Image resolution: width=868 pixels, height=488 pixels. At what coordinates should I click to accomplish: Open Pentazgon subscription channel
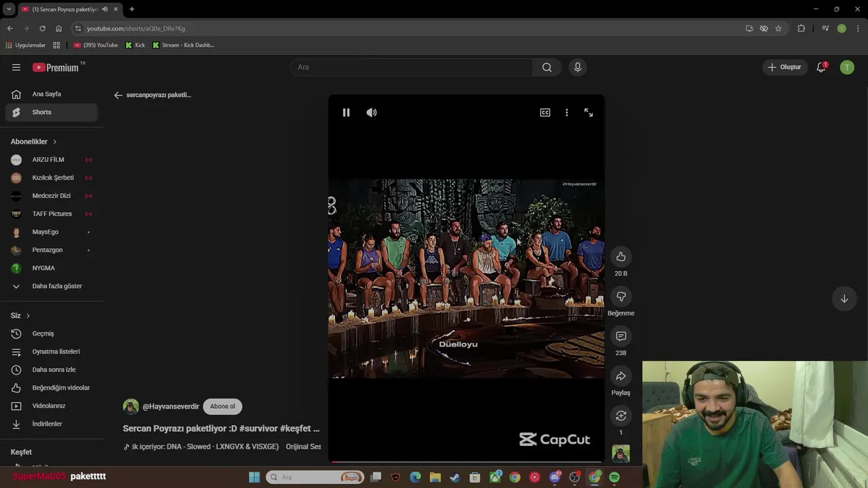(x=52, y=250)
